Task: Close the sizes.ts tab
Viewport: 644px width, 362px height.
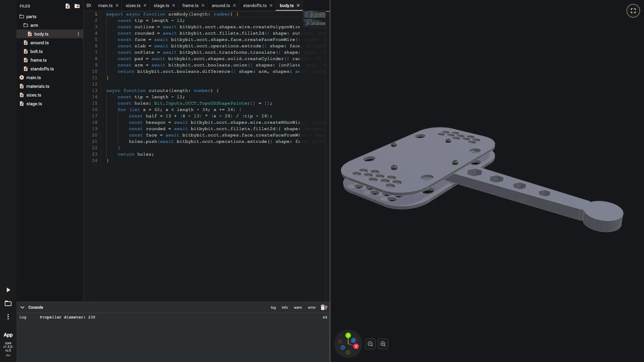Action: [145, 6]
